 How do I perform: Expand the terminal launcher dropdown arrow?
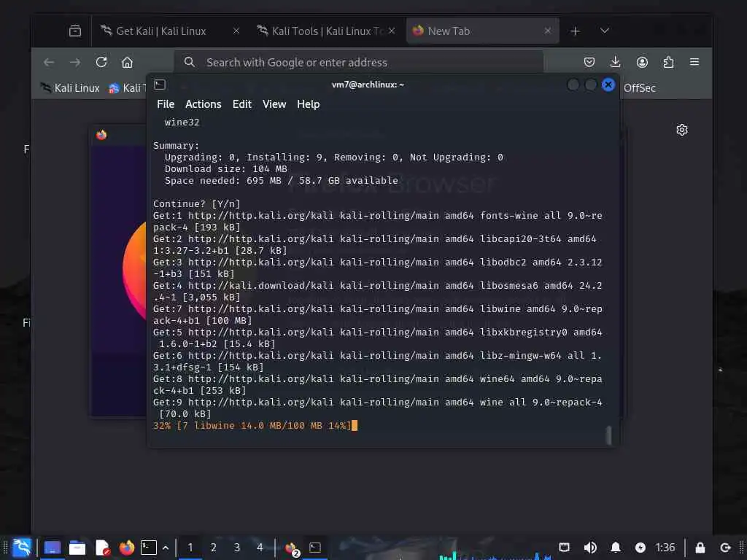(166, 548)
